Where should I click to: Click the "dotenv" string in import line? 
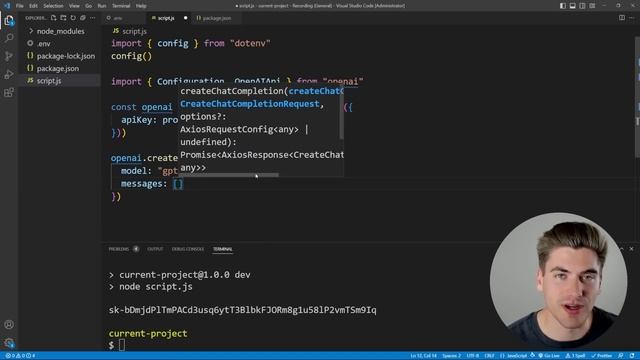tap(250, 43)
